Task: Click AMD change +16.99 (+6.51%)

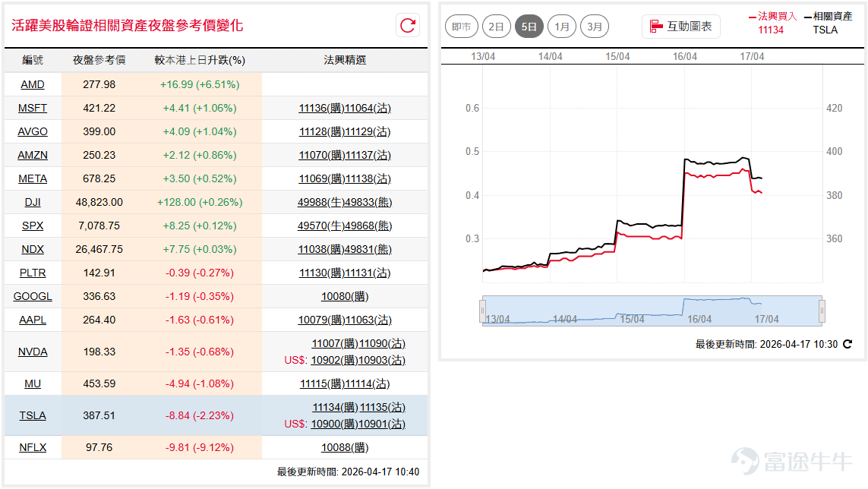Action: 200,85
